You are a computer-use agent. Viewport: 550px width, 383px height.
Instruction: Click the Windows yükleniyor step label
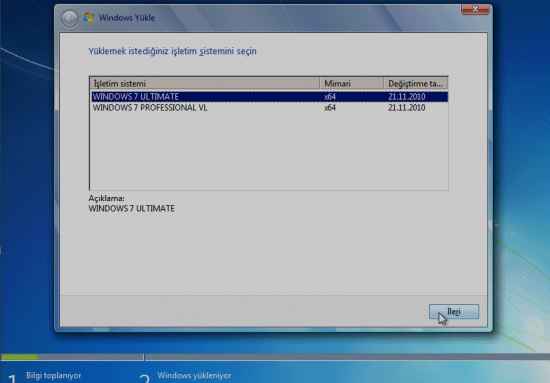pos(194,375)
